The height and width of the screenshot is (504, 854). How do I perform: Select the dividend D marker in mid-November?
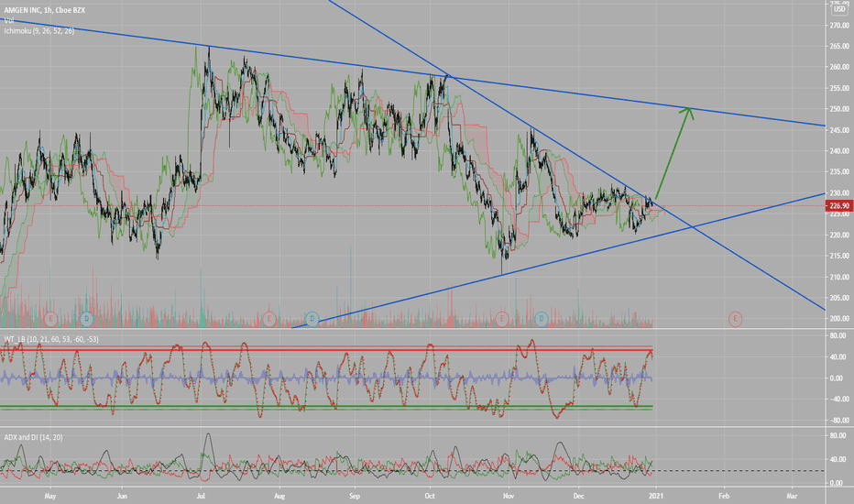[x=541, y=319]
